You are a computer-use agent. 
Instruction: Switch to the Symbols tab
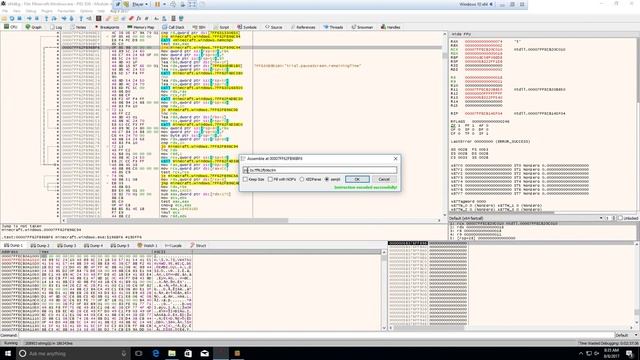click(x=247, y=27)
